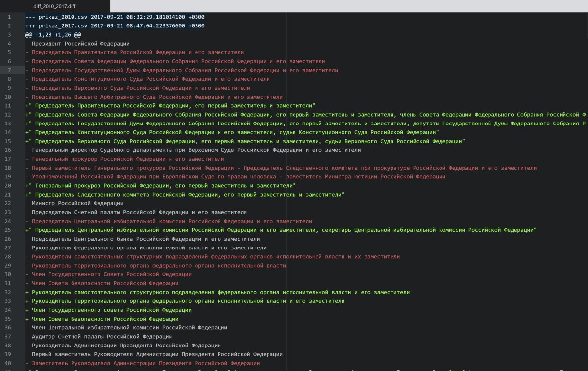Screen dimensions: 588x371
Task: Click line number 1 in gutter
Action: [x=9, y=17]
